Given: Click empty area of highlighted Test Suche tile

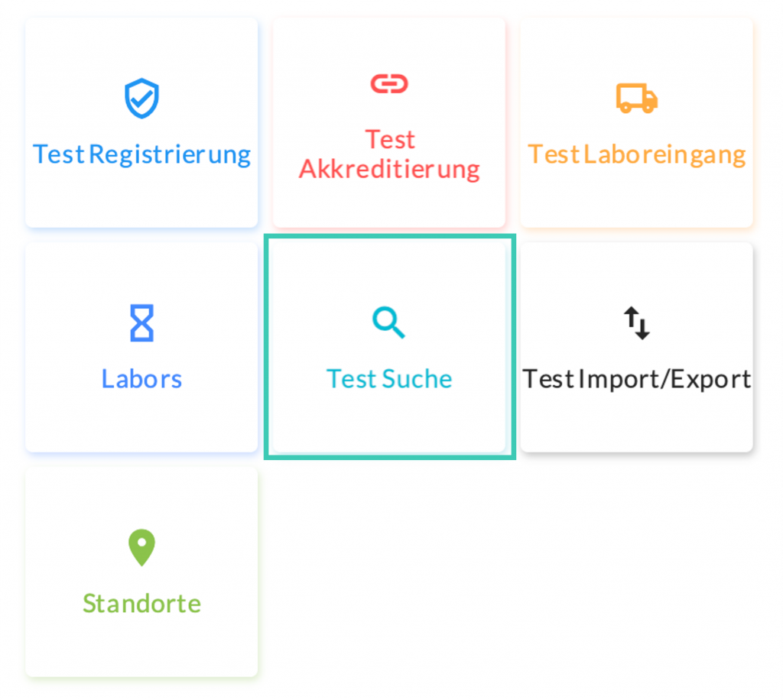Looking at the screenshot, I should pos(389,424).
